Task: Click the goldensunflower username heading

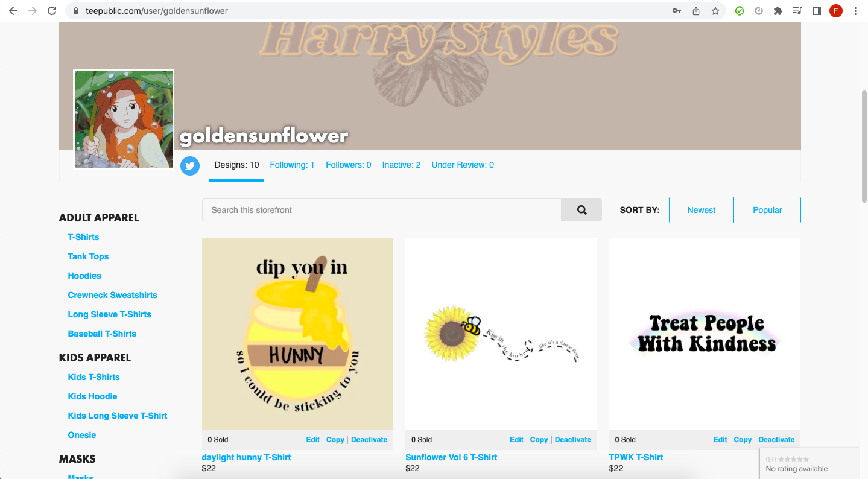Action: pos(264,136)
